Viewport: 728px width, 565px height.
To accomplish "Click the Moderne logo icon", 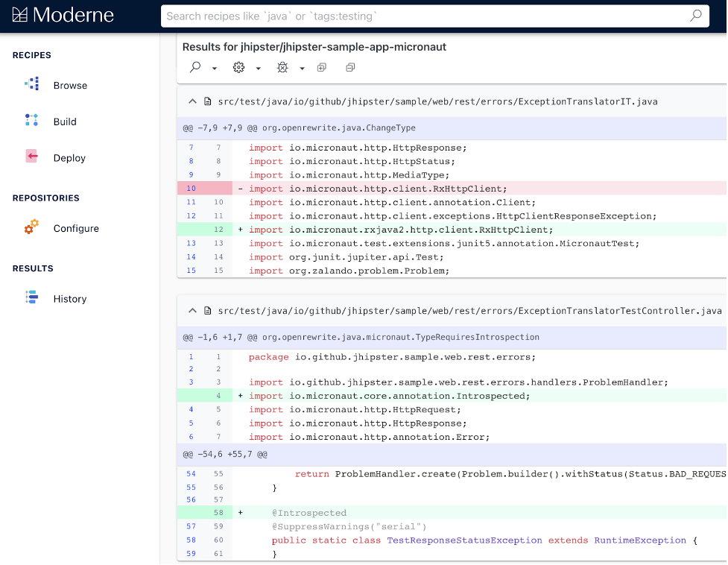I will pos(20,16).
